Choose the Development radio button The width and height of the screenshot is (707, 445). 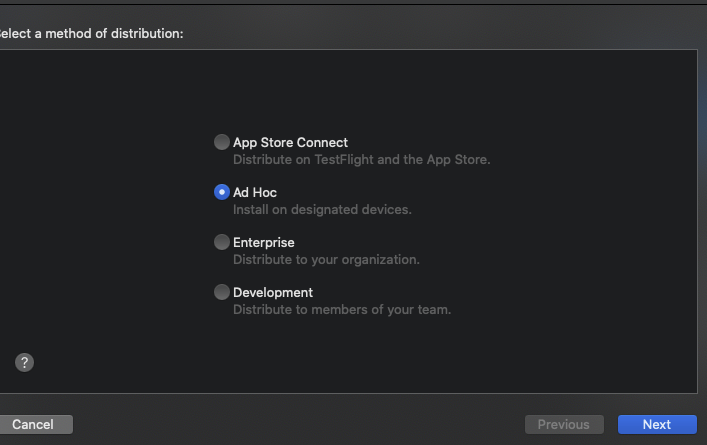click(x=221, y=292)
